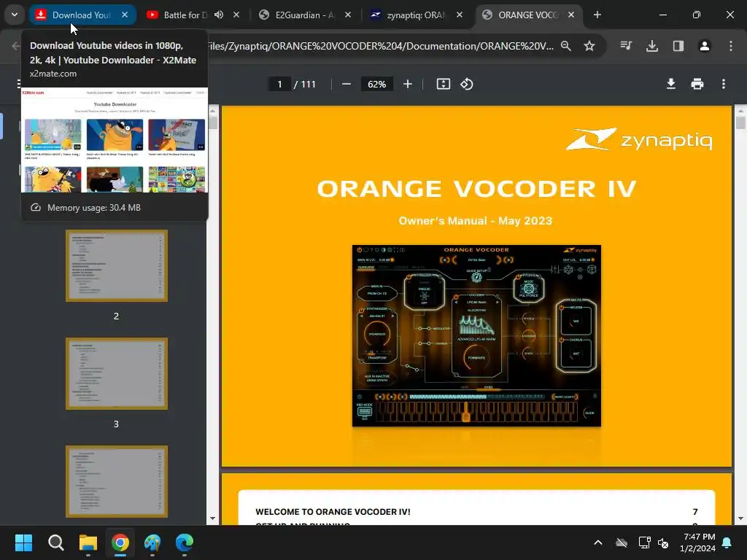Zoom out the PDF with minus button
This screenshot has height=560, width=747.
pyautogui.click(x=347, y=85)
